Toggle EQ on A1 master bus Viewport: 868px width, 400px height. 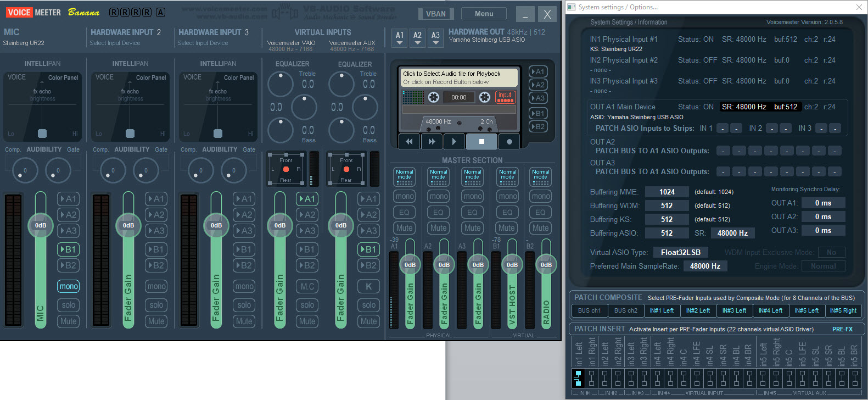405,212
